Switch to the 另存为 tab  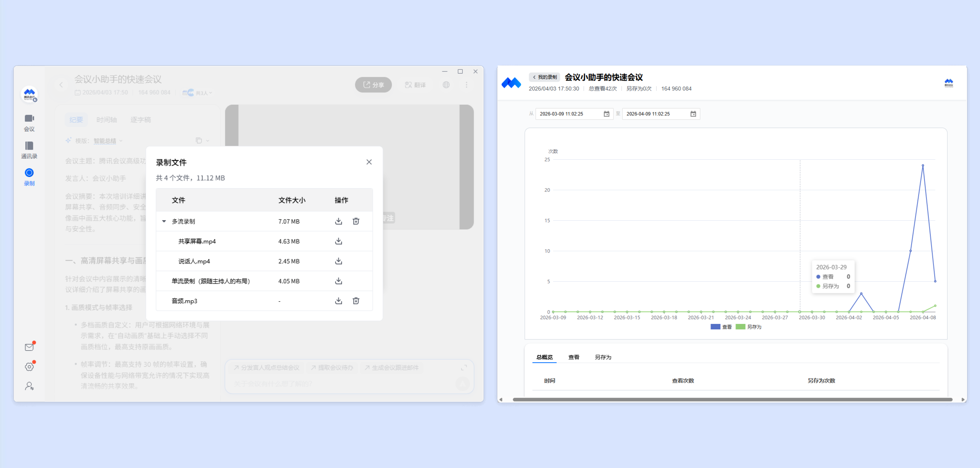pos(603,357)
